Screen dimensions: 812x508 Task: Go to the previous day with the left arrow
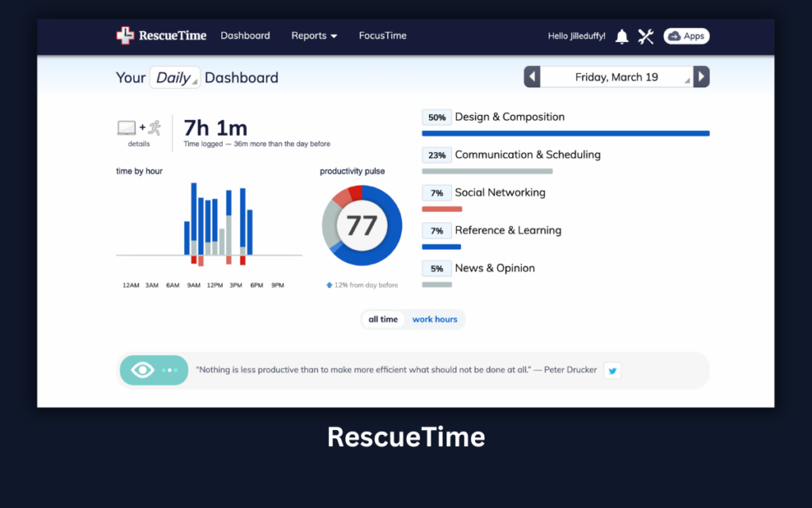click(x=531, y=76)
